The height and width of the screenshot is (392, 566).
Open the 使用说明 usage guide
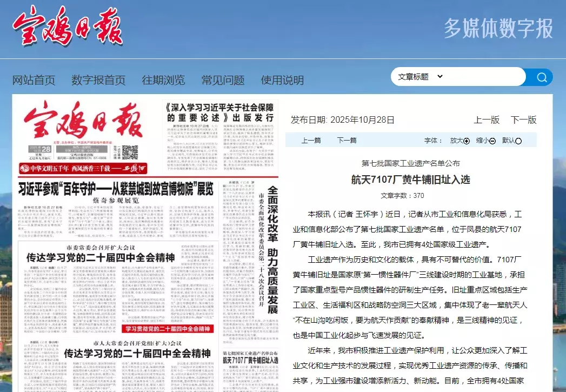coord(282,80)
